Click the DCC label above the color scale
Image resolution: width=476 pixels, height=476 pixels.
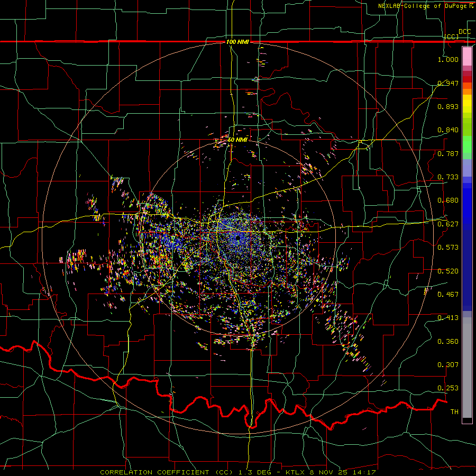464,32
